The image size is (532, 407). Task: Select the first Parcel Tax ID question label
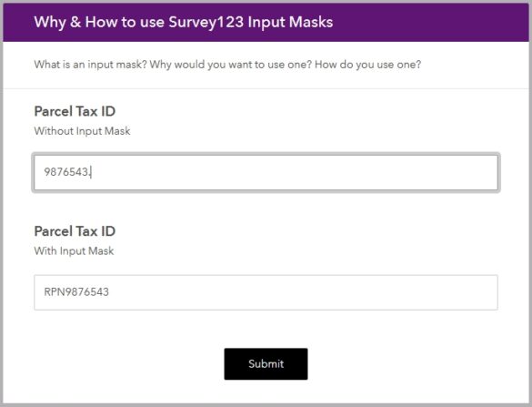75,111
